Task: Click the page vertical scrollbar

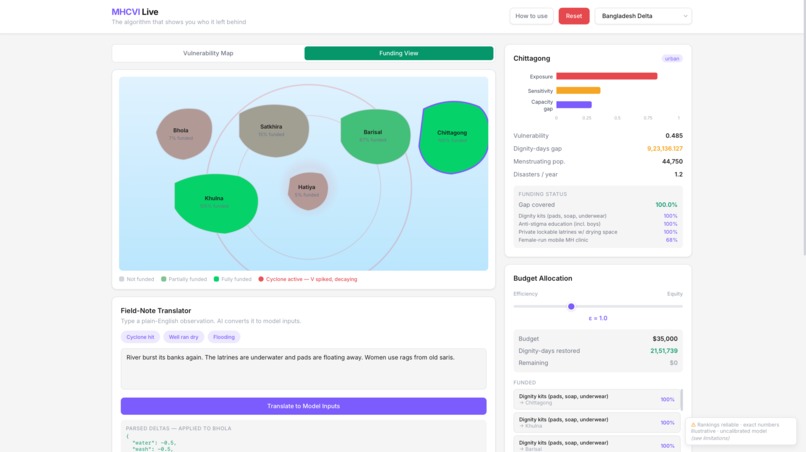Action: pos(804,128)
